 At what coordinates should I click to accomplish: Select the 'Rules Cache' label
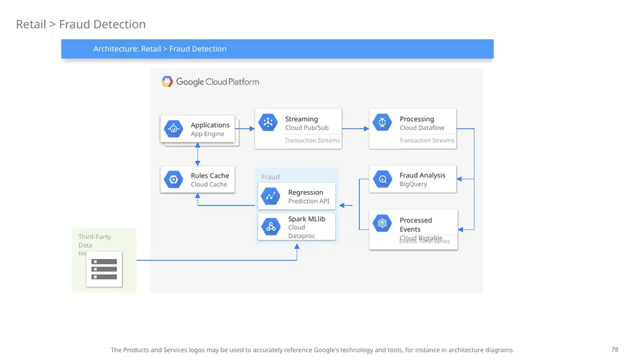(x=210, y=175)
